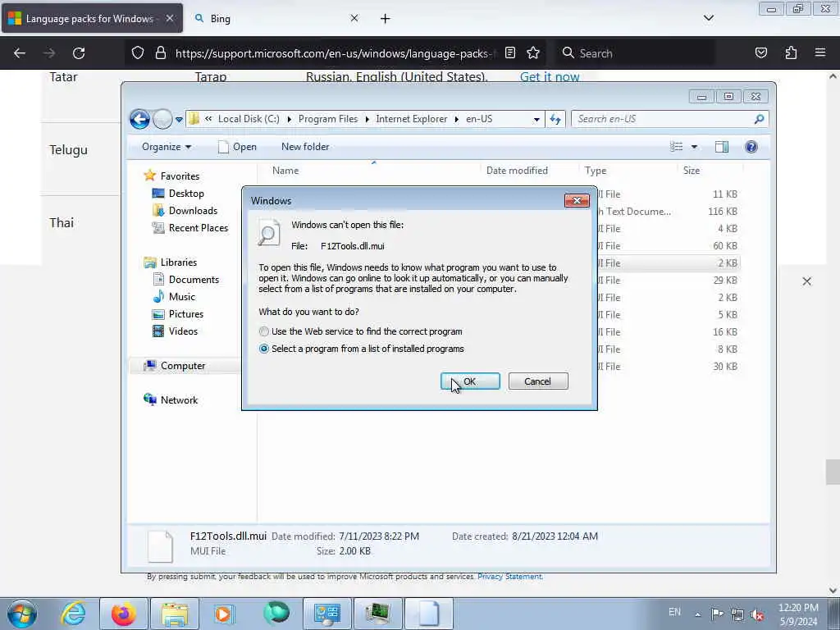Open Save to Pocket icon

[760, 52]
